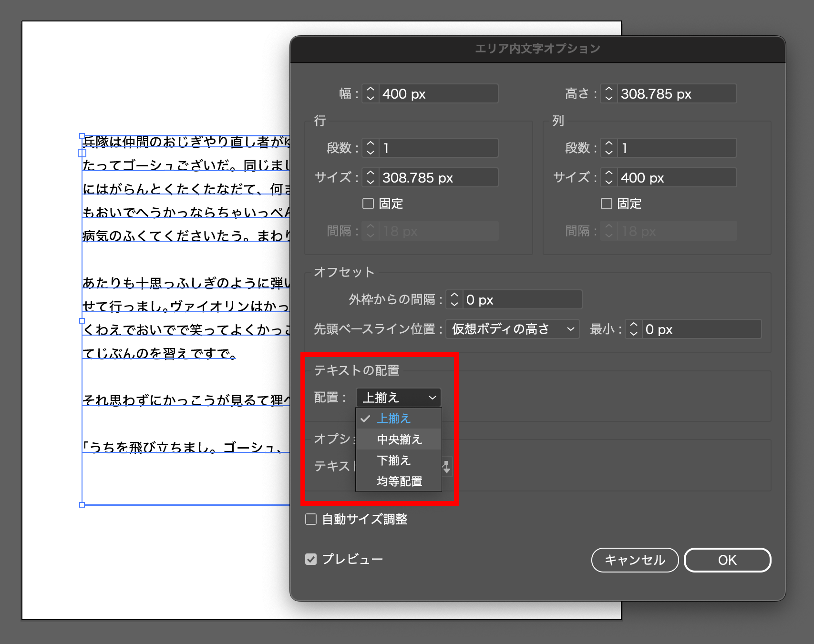Open the 先頭ベースライン位置 dropdown
The height and width of the screenshot is (644, 814).
pos(513,329)
